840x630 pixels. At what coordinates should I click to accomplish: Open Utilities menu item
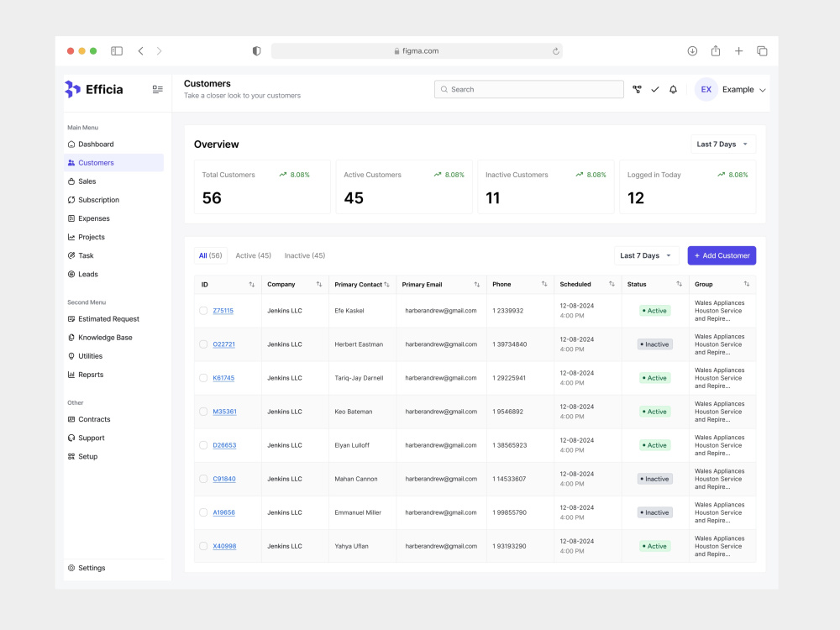coord(113,356)
